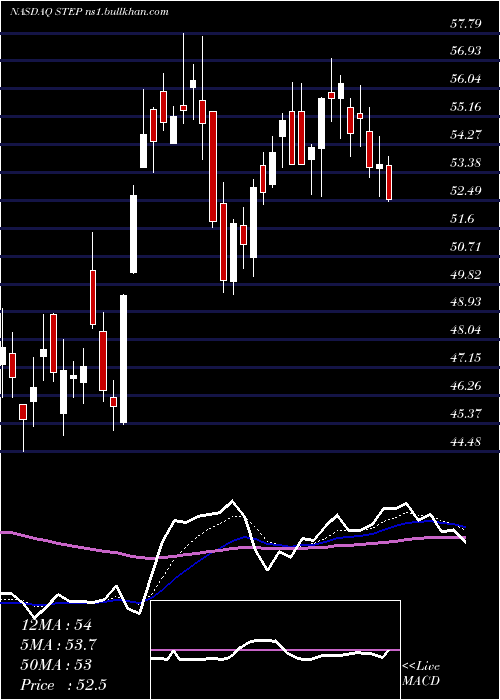
Task: Click the 50MA : 53 readout
Action: pyautogui.click(x=57, y=665)
